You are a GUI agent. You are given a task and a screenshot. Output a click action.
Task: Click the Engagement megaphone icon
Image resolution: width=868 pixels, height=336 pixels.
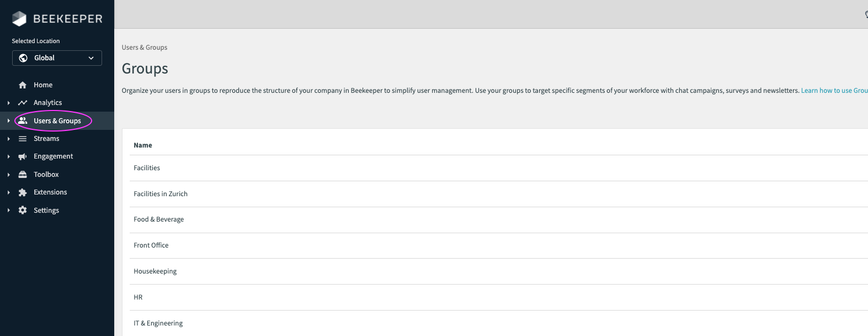click(23, 156)
